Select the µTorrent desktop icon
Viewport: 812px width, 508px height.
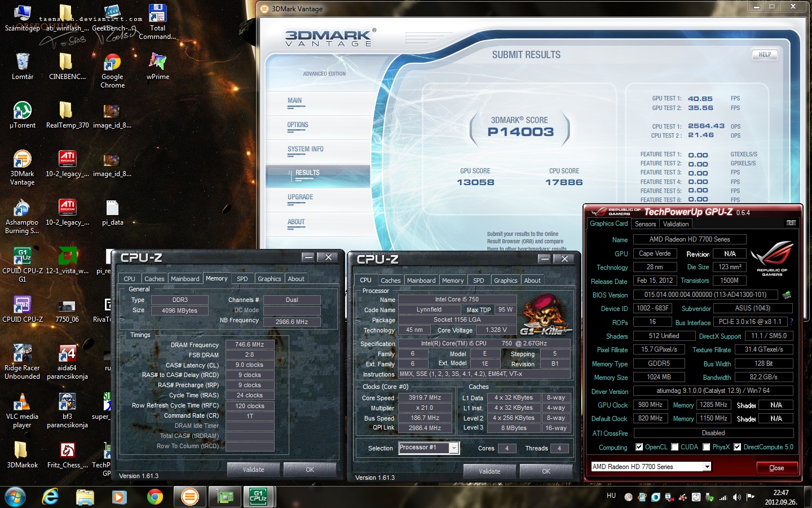point(23,115)
